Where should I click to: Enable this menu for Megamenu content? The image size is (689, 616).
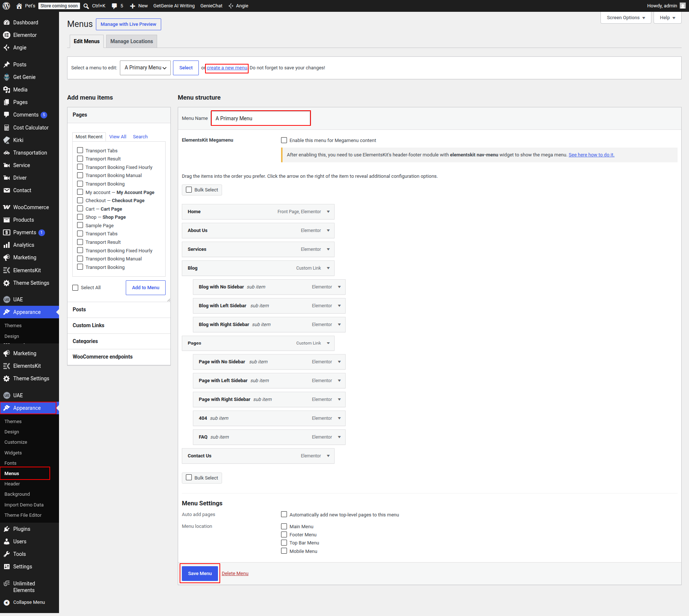tap(284, 140)
